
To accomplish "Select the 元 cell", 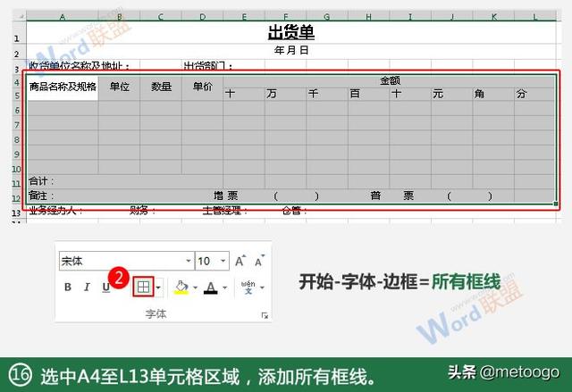I will click(452, 94).
